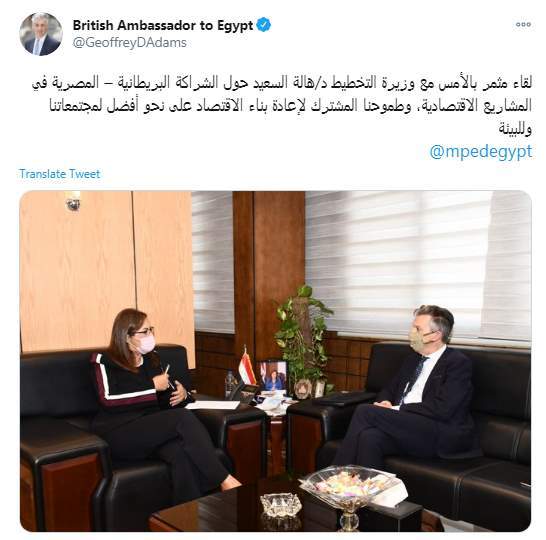Image resolution: width=546 pixels, height=540 pixels.
Task: Open the British Ambassador to Egypt profile name
Action: pos(163,25)
